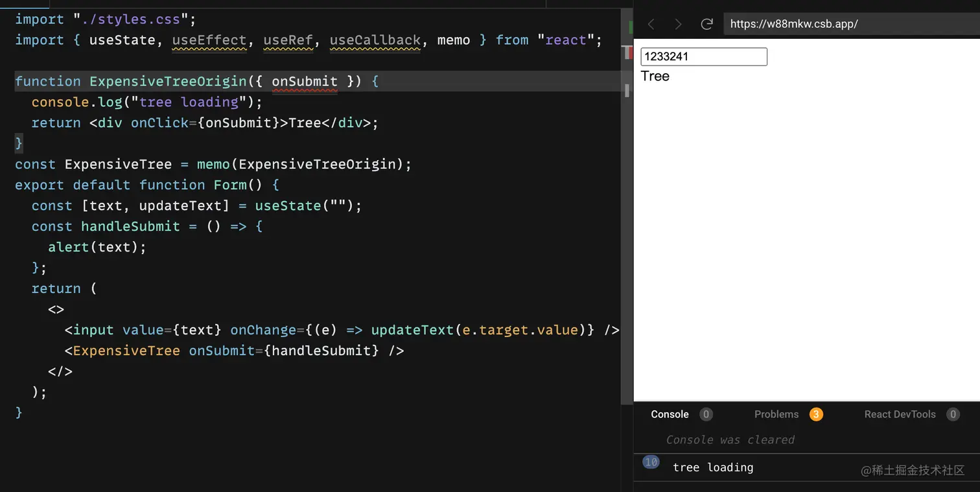Select the 'tree loading' console log message

[x=713, y=467]
